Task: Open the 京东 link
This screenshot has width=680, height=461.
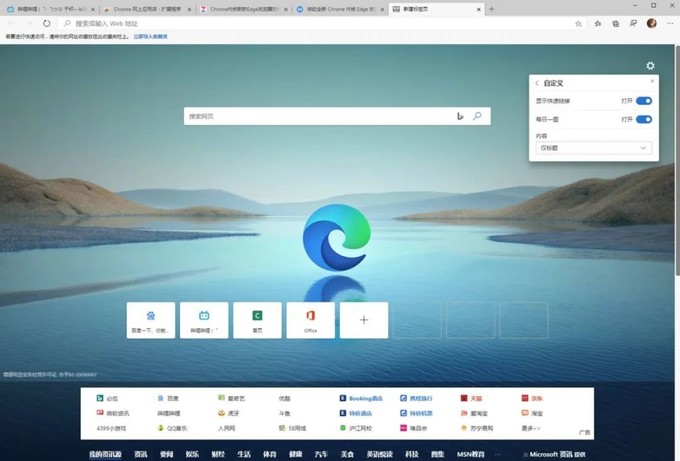Action: 532,398
